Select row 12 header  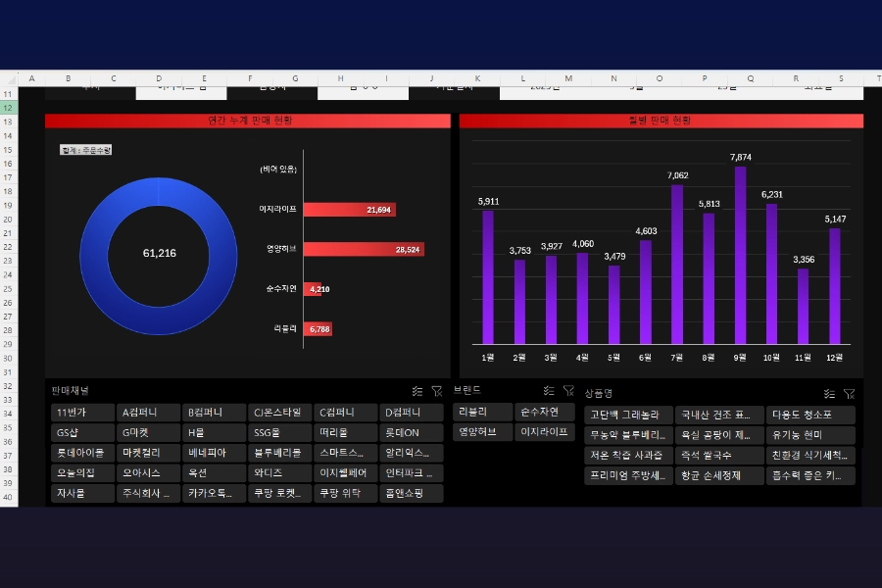pyautogui.click(x=8, y=108)
